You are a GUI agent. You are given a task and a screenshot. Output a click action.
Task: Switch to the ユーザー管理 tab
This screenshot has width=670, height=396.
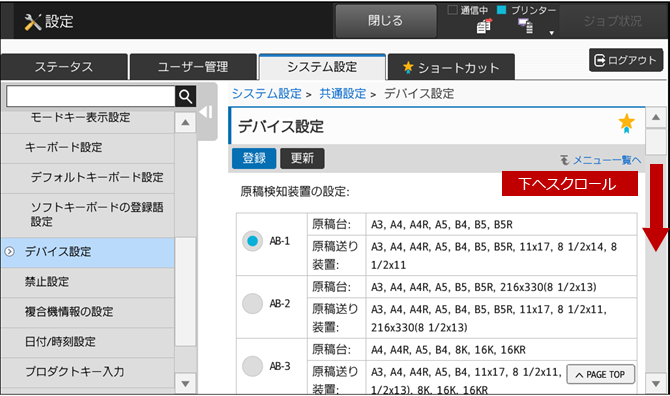pos(193,67)
